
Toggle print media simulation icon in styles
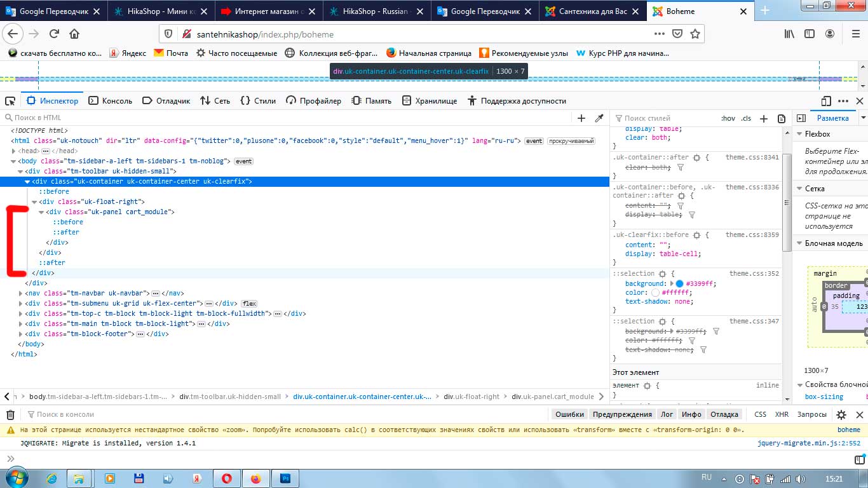tap(782, 118)
